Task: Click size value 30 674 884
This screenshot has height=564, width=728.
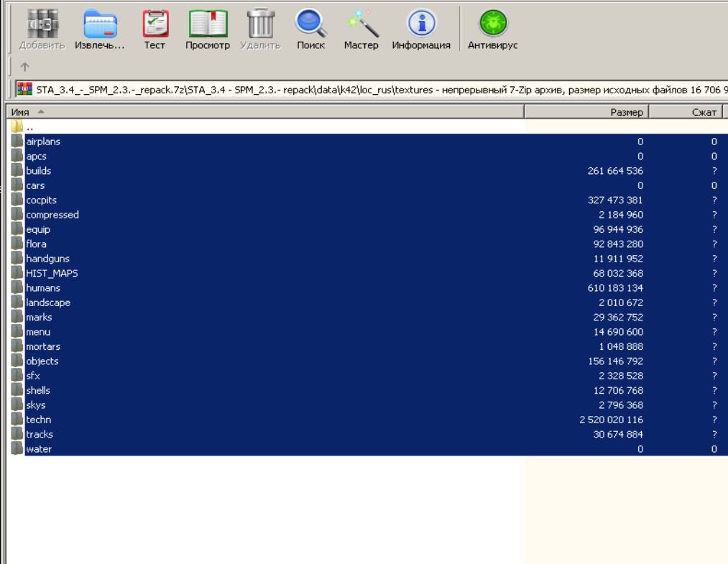Action: [x=618, y=434]
